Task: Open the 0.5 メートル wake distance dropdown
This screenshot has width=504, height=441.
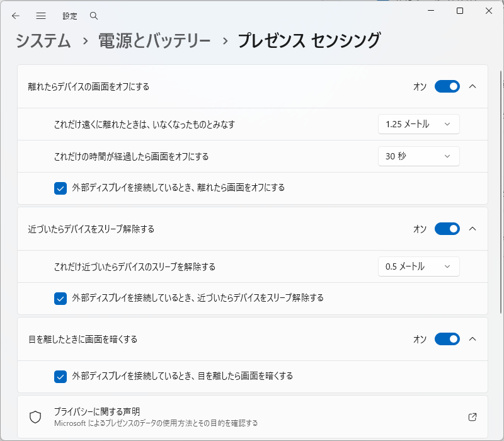Action: pyautogui.click(x=418, y=266)
